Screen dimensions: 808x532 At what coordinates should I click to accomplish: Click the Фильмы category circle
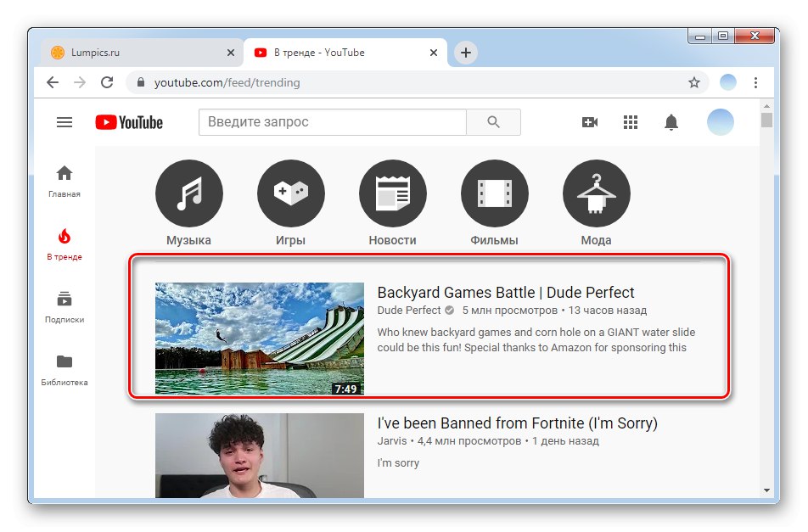click(494, 193)
